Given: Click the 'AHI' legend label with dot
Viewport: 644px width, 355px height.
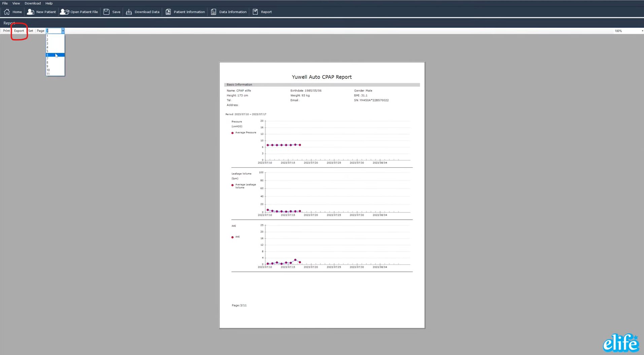Looking at the screenshot, I should tap(235, 237).
